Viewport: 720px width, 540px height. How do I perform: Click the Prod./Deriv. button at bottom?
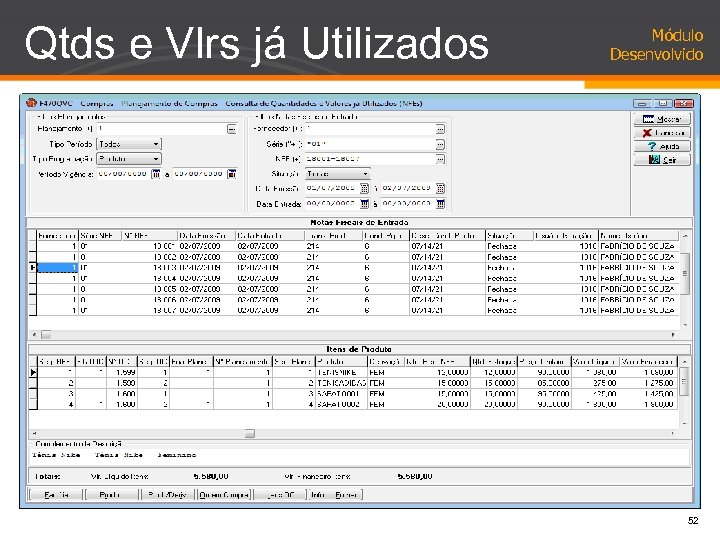click(167, 495)
